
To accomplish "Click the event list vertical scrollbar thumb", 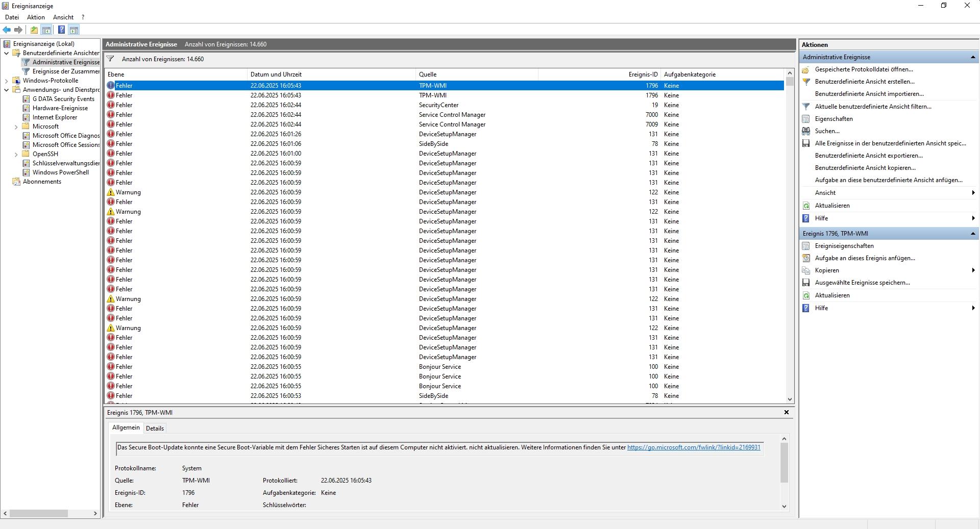I will tap(790, 82).
